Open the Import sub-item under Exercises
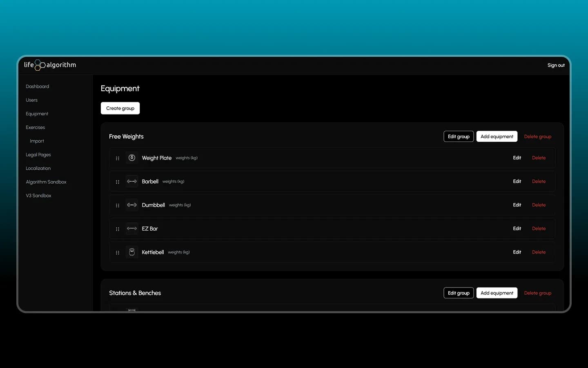Viewport: 588px width, 368px height. (x=37, y=141)
